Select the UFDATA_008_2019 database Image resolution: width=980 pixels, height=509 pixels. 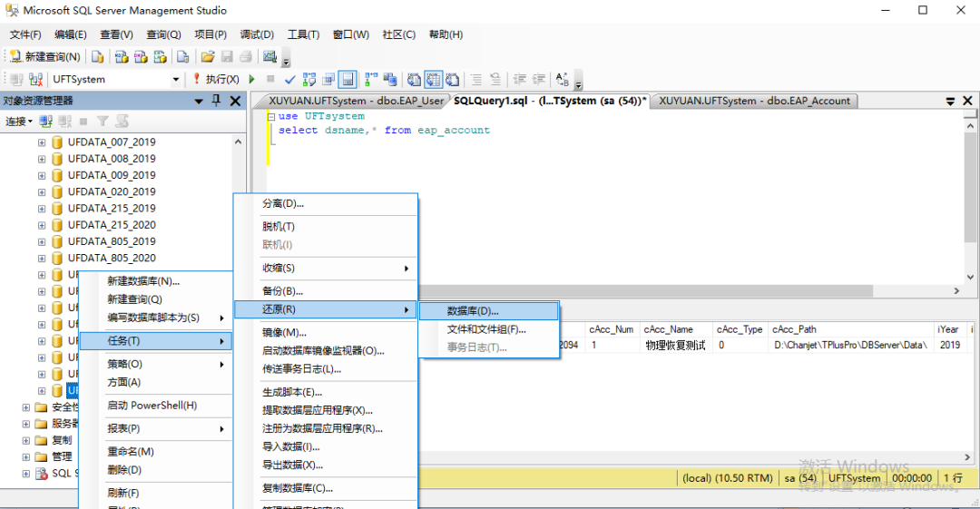click(112, 159)
